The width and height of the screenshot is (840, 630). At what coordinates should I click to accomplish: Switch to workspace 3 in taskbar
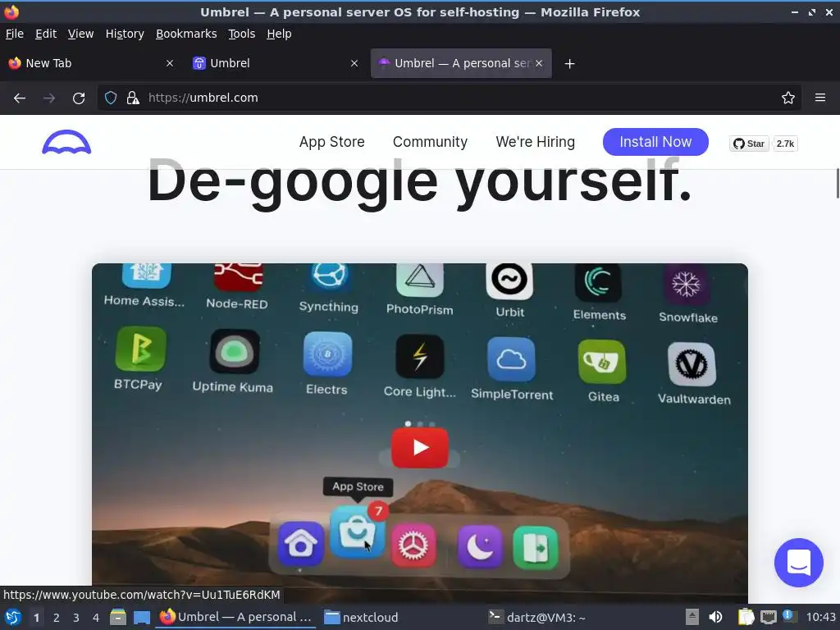click(x=76, y=618)
